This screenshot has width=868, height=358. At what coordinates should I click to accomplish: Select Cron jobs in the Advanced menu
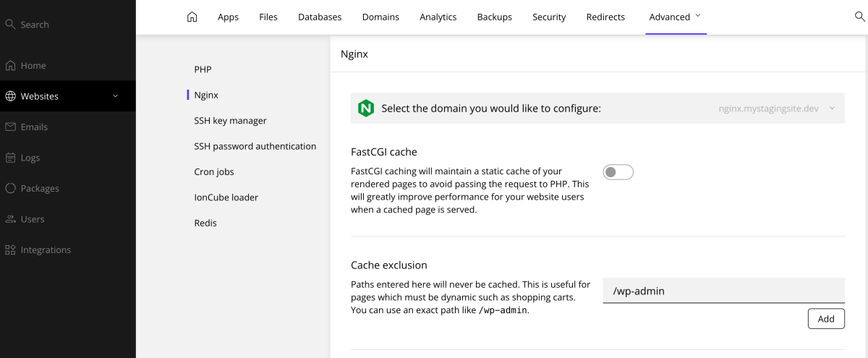tap(214, 172)
